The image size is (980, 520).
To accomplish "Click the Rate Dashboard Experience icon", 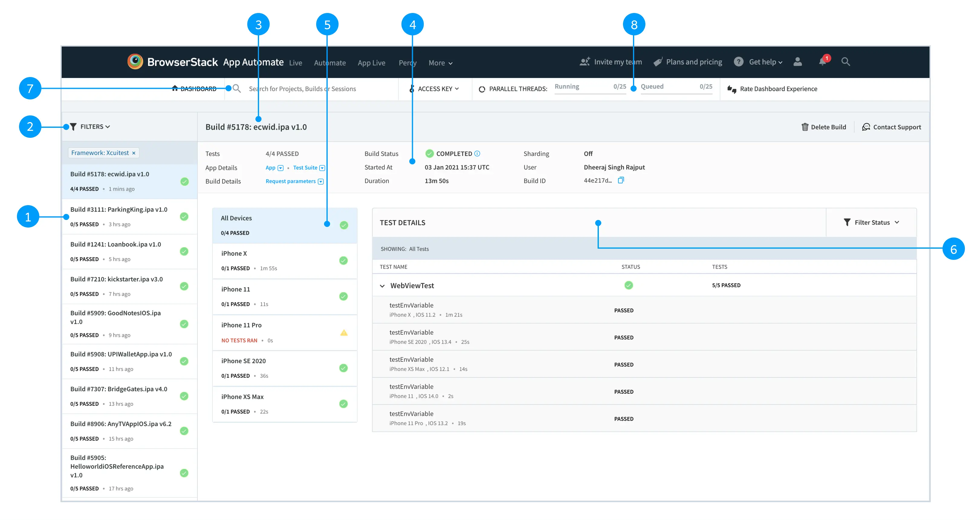I will (x=732, y=89).
